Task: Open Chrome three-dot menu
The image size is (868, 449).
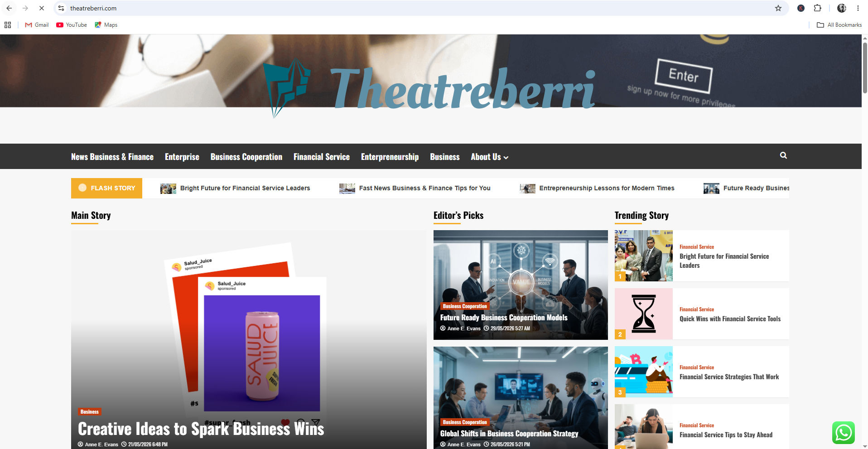Action: tap(858, 8)
